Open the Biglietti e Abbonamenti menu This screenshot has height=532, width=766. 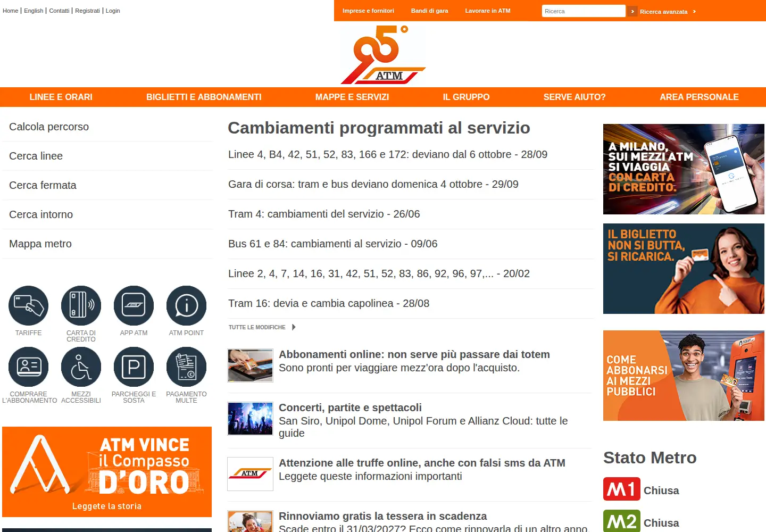(204, 97)
